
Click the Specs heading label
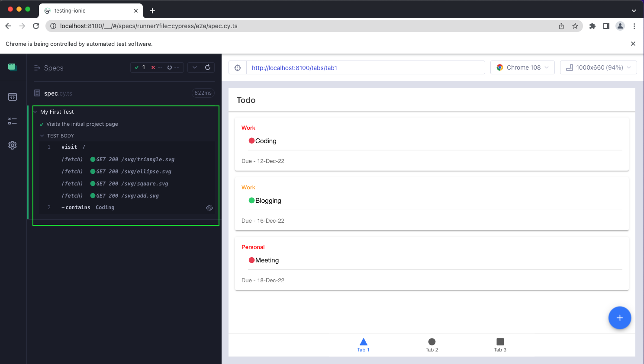tap(54, 68)
